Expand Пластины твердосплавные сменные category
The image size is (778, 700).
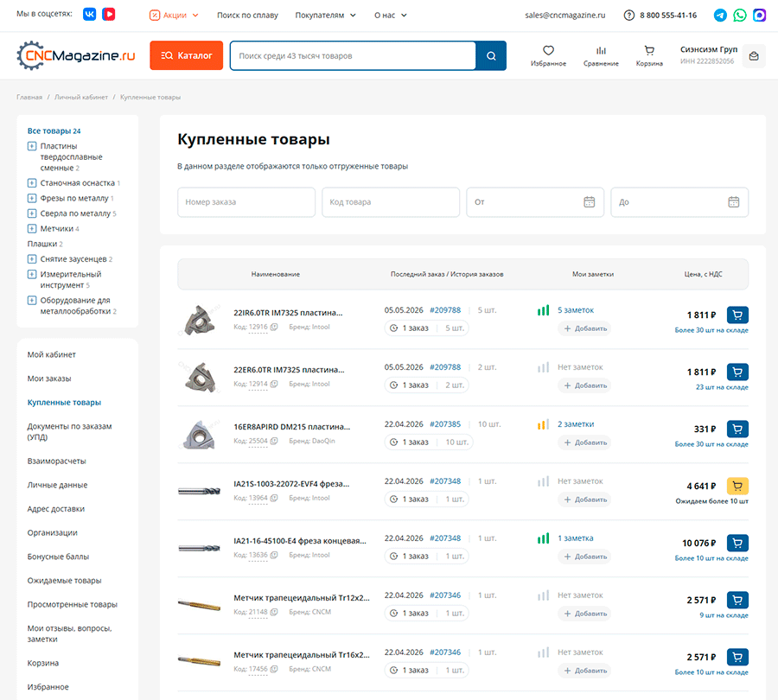(32, 146)
